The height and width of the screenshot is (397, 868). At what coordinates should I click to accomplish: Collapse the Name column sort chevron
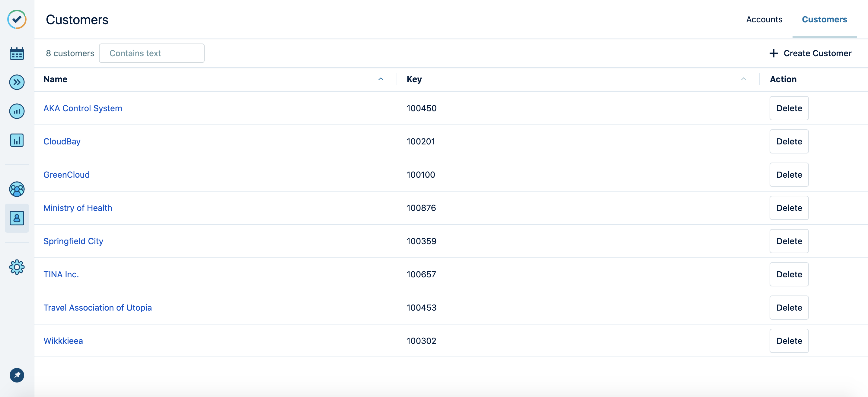(x=381, y=79)
